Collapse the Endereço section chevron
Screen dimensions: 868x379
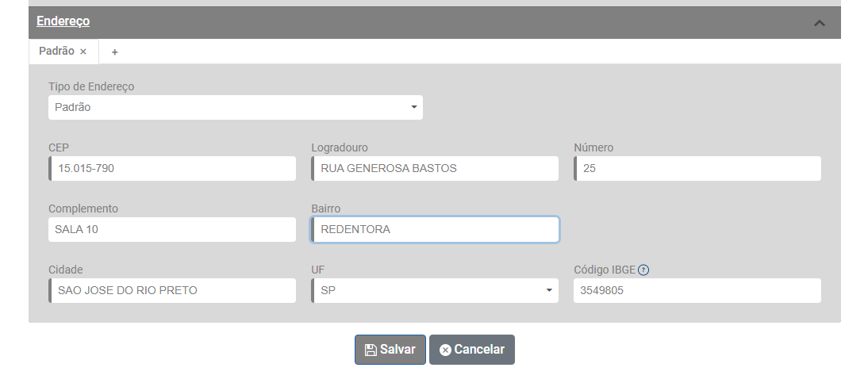click(x=820, y=23)
